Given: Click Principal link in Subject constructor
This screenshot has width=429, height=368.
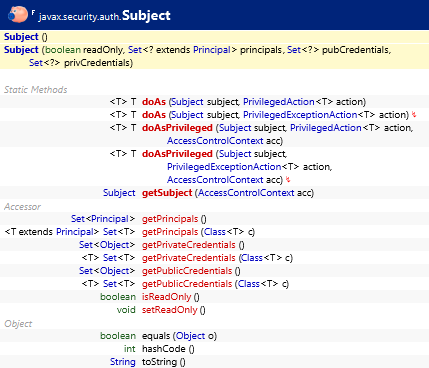Looking at the screenshot, I should (x=212, y=50).
